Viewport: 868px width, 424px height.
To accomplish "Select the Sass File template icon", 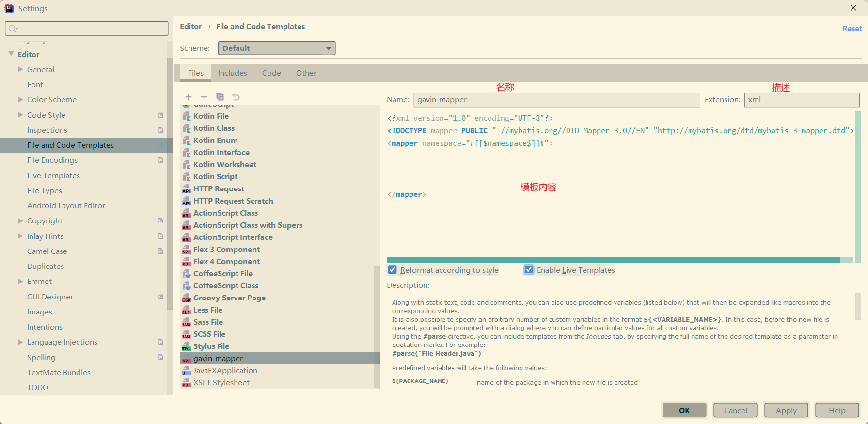I will coord(187,322).
